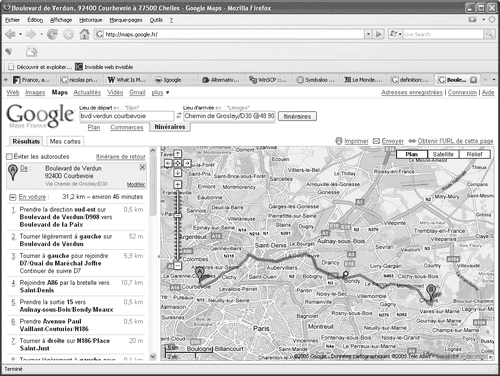Expand the plus menu in Google bar
This screenshot has height=376, width=500.
160,93
